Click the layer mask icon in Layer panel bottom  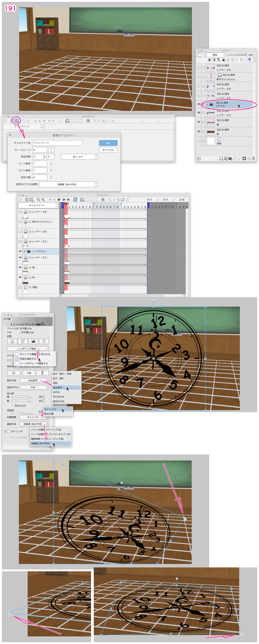pos(244,158)
